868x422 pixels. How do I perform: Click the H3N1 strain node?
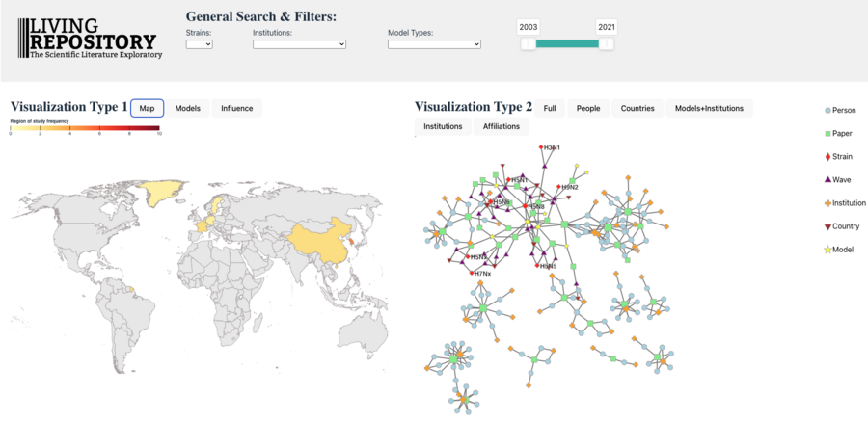pos(541,147)
